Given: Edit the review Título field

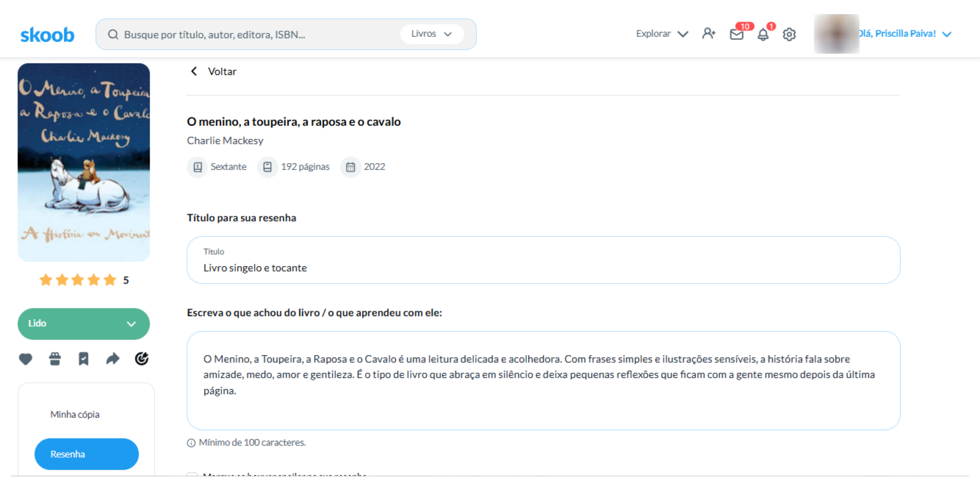Looking at the screenshot, I should point(543,260).
